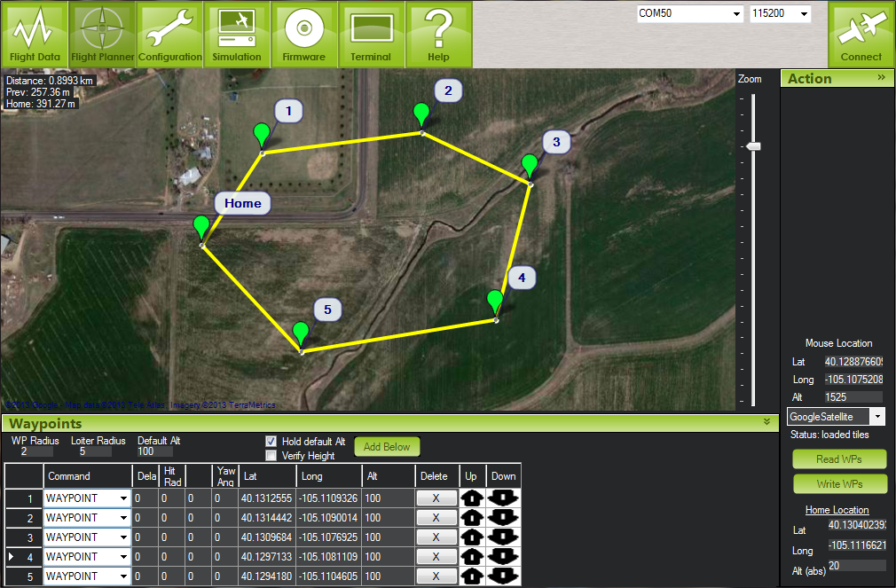Move waypoint 1 down in list
The image size is (896, 588).
pyautogui.click(x=503, y=498)
